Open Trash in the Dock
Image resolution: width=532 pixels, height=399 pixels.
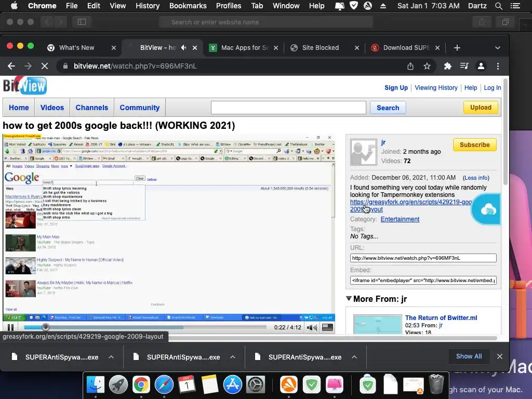pos(436,384)
